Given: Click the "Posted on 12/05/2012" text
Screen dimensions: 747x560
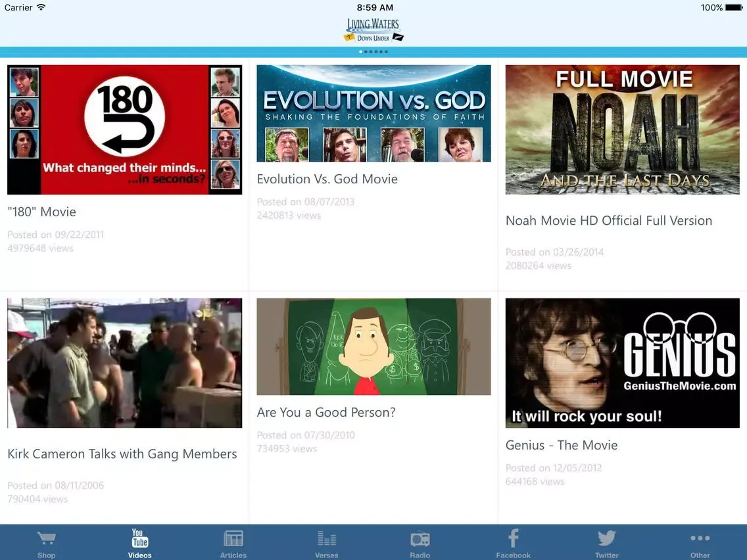Looking at the screenshot, I should (x=554, y=468).
